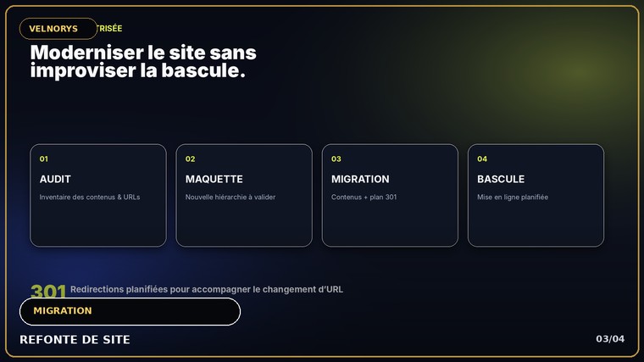
Task: Select "Mise en ligne planifiée" description
Action: [513, 198]
